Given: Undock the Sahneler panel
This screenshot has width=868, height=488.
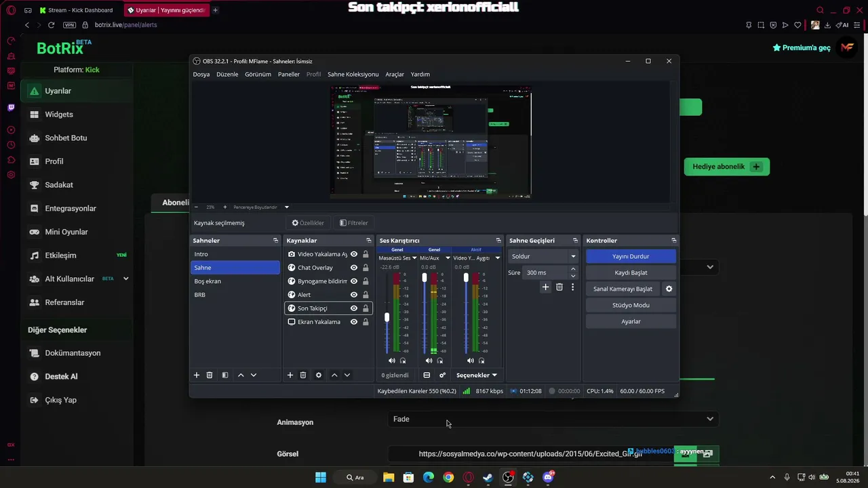Looking at the screenshot, I should [275, 241].
